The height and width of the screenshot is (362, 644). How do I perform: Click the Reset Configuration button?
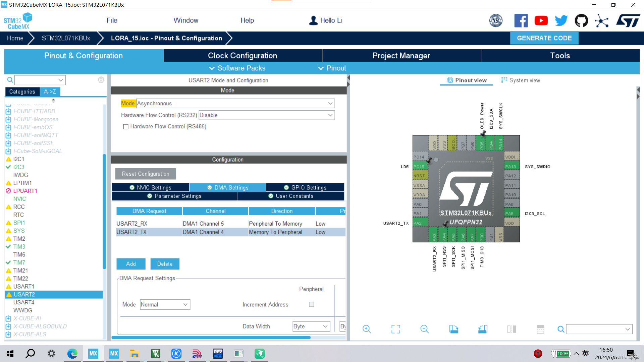(146, 174)
